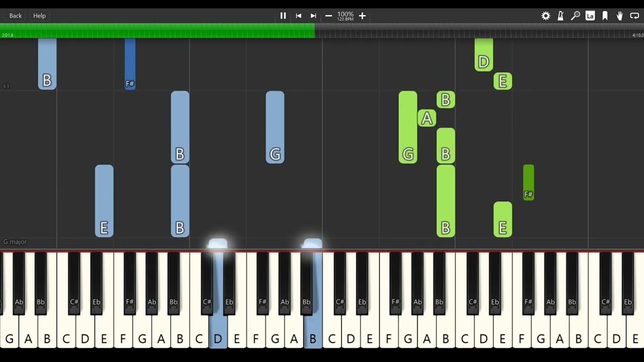Viewport: 644px width, 362px height.
Task: Add a bookmark with the bookmark icon
Action: [x=605, y=16]
